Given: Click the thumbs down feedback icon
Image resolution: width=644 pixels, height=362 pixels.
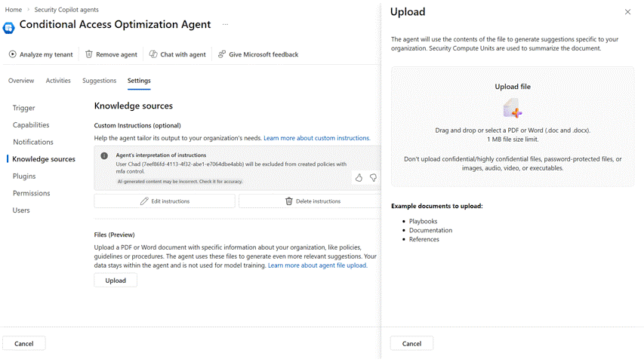Looking at the screenshot, I should (373, 178).
